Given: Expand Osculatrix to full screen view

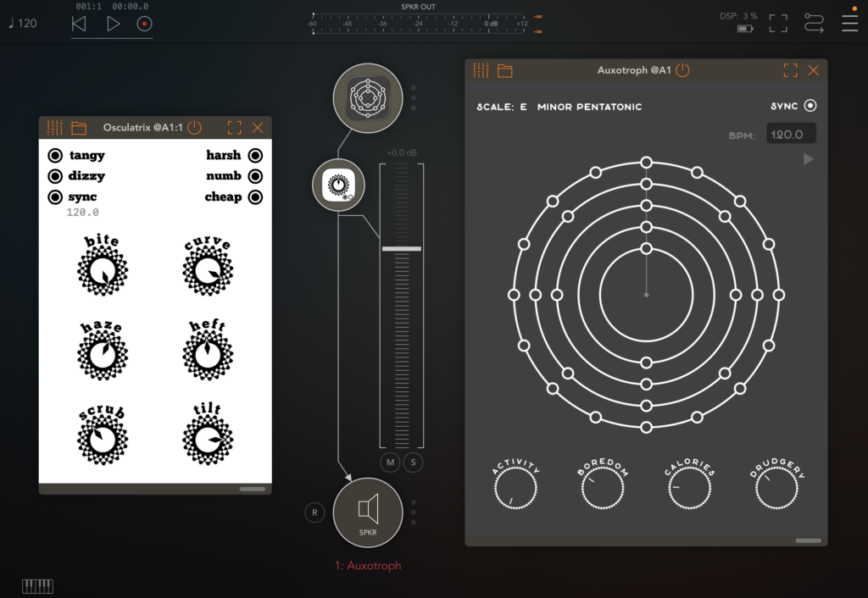Looking at the screenshot, I should click(234, 128).
